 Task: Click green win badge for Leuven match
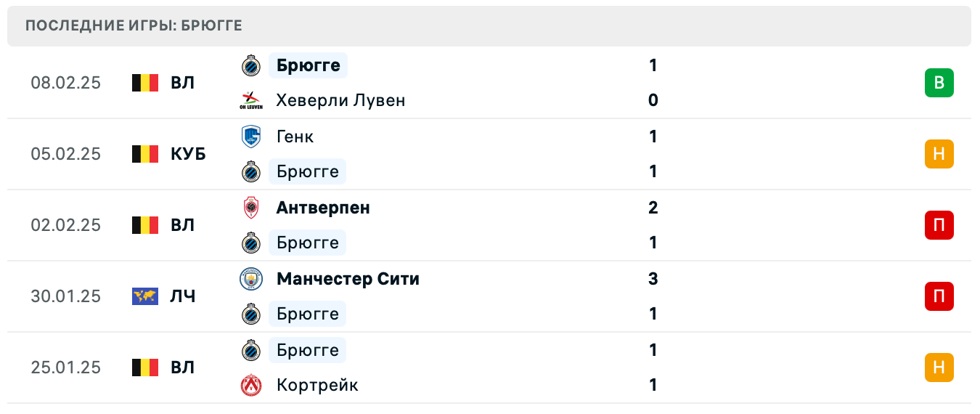[x=939, y=83]
